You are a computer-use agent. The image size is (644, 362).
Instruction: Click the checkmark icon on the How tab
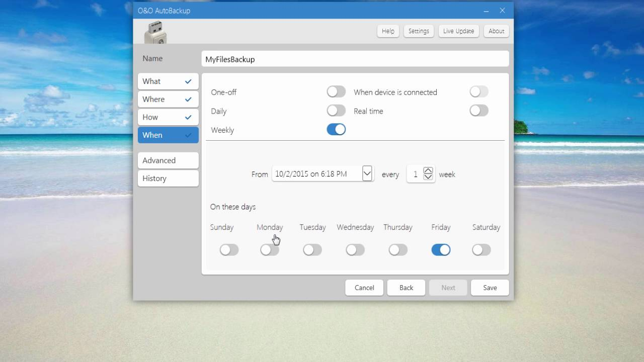(x=188, y=117)
